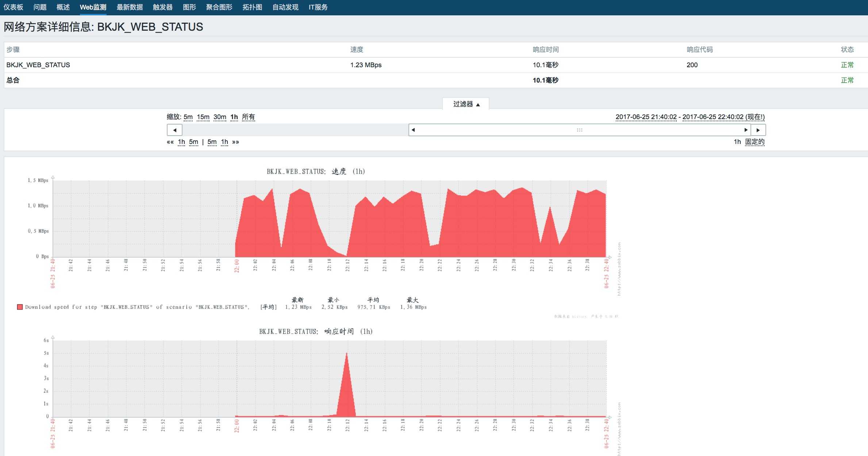This screenshot has height=456, width=868.
Task: Open the 图形 graphs page
Action: point(189,7)
